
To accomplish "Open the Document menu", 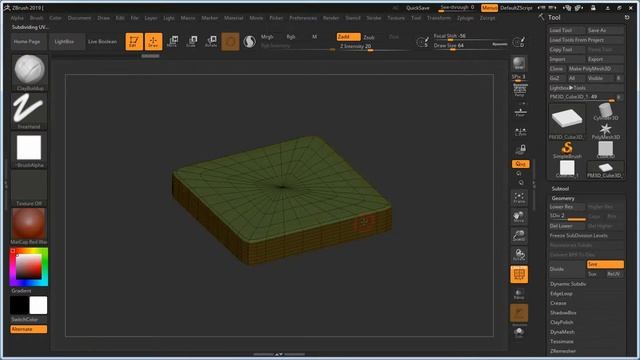I will click(79, 18).
